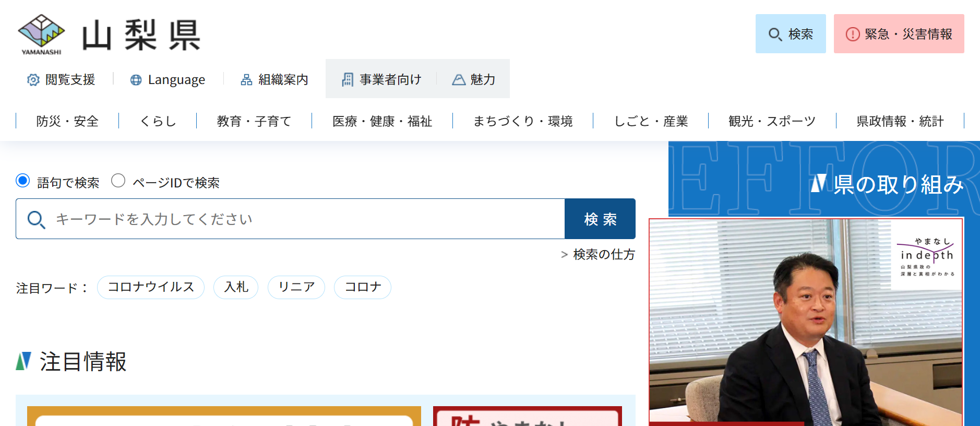
Task: Click the exclamation alert icon for 緊急・災害情報
Action: [x=852, y=34]
